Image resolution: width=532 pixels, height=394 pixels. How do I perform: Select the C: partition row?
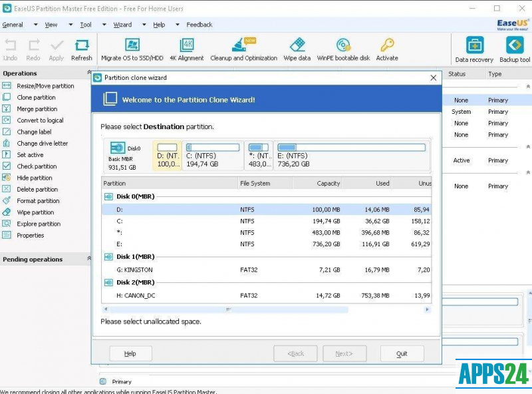267,222
